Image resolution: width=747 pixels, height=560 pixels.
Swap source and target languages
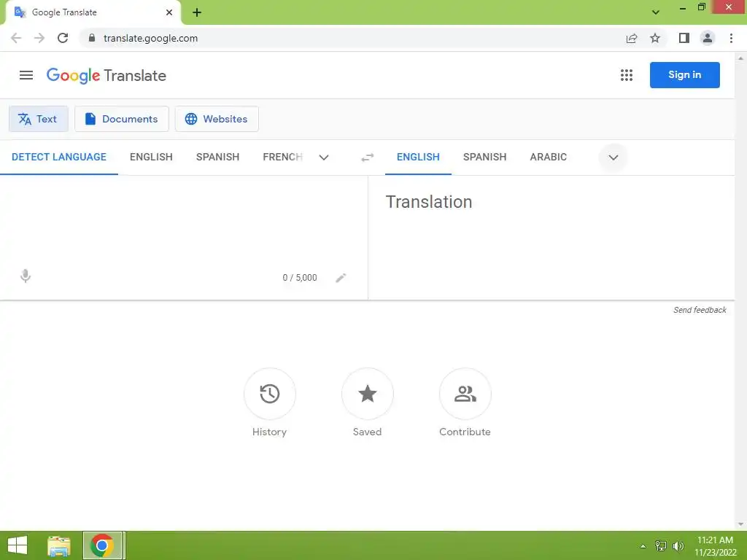coord(368,157)
